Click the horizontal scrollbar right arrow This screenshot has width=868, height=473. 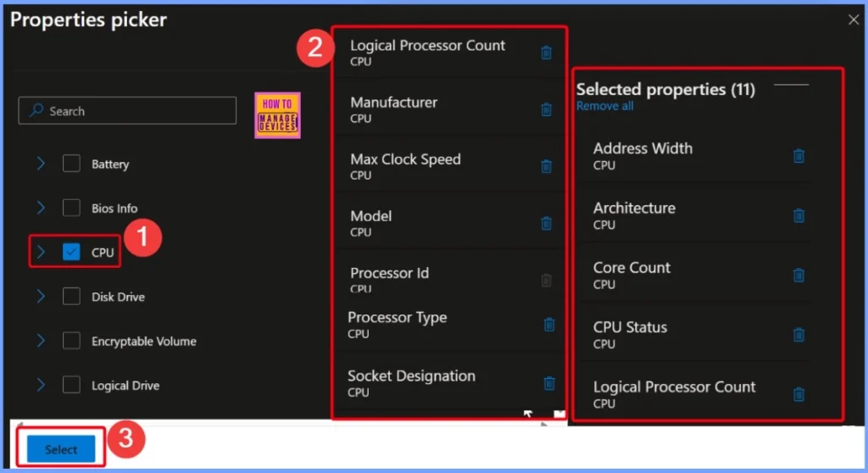coord(544,425)
